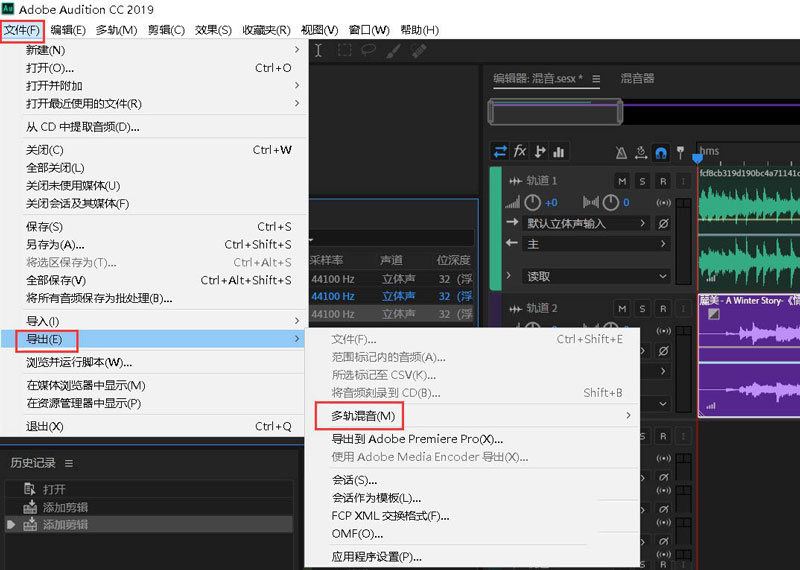Open the 效果(S) menu

(x=213, y=30)
